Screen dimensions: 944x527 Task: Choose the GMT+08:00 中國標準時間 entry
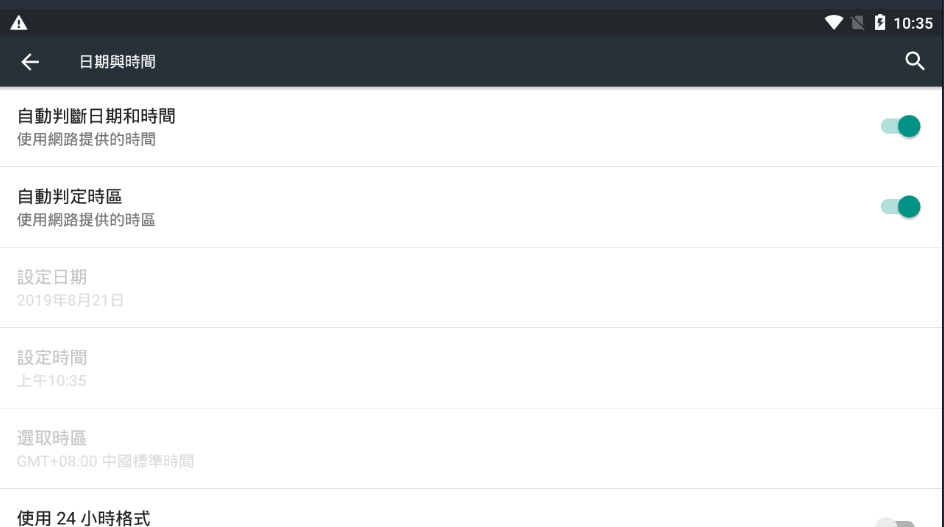pos(105,461)
